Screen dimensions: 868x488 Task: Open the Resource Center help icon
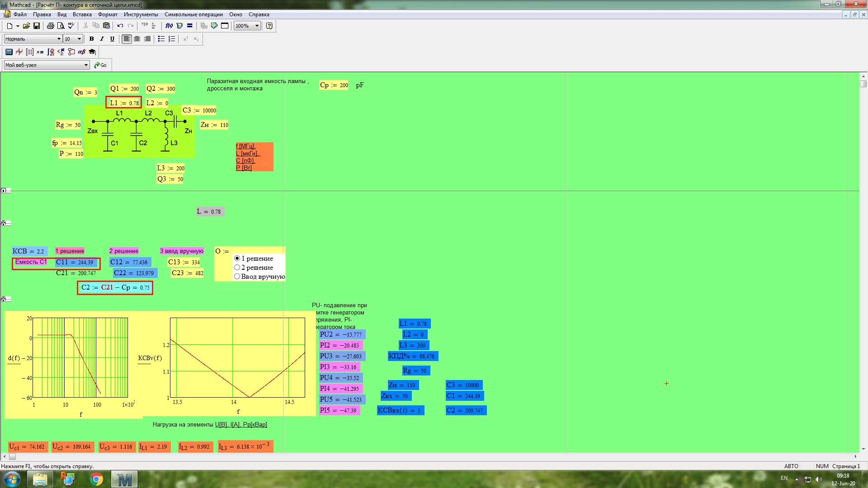coord(269,26)
